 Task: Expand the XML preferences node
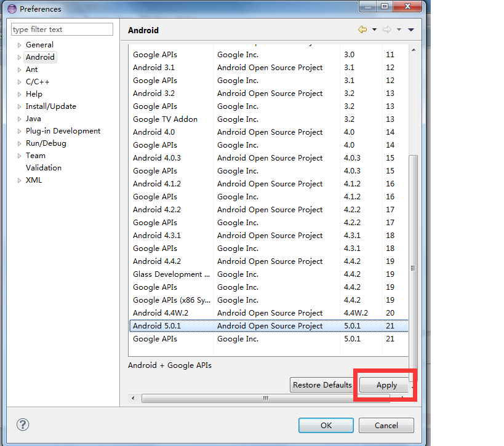pos(19,181)
